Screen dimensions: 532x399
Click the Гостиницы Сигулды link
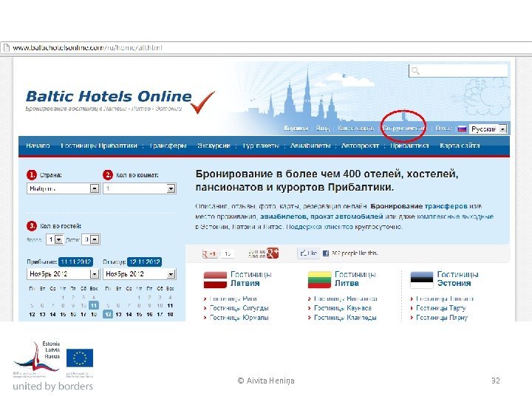coord(239,308)
